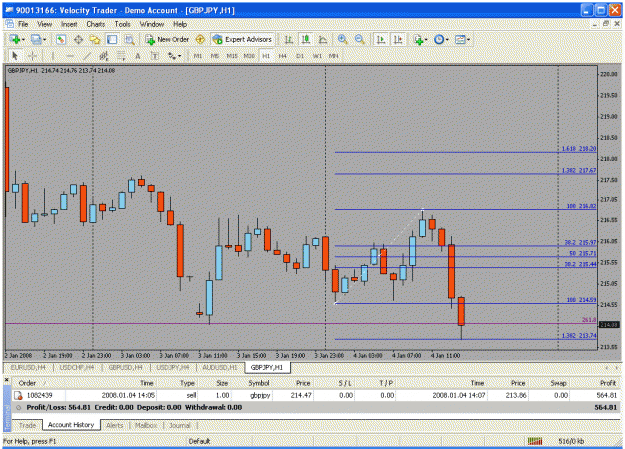The height and width of the screenshot is (449, 625).
Task: Switch chart to Bar Chart icon
Action: (289, 39)
